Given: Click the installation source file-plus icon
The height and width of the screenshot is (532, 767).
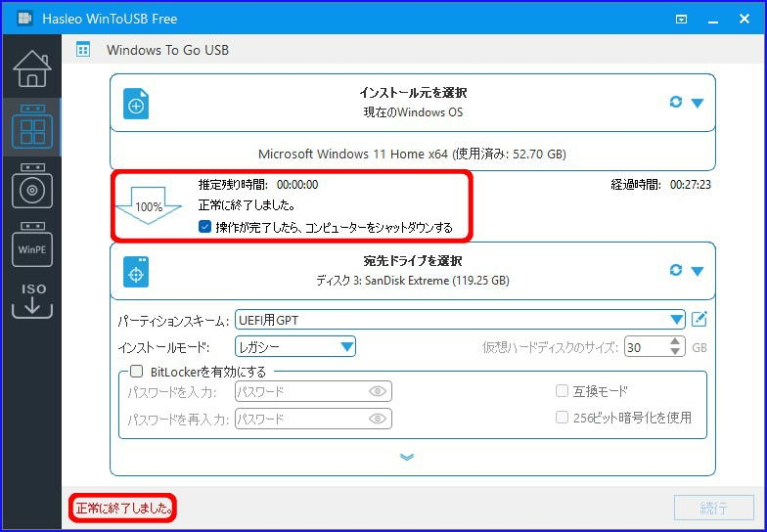Looking at the screenshot, I should point(136,104).
